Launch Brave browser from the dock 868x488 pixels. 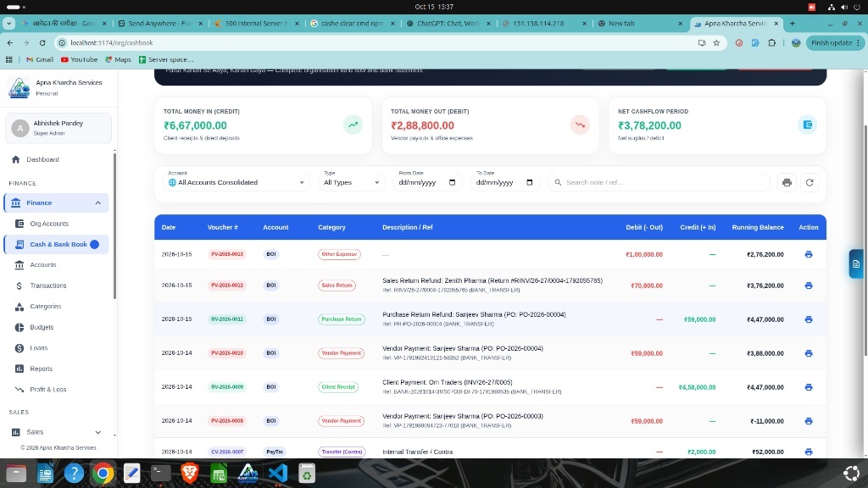pyautogui.click(x=190, y=473)
